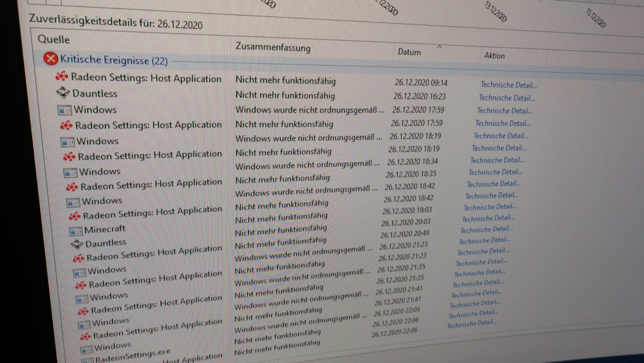This screenshot has width=644, height=363.
Task: Click the Windows icon for the 18:42 event
Action: [73, 202]
